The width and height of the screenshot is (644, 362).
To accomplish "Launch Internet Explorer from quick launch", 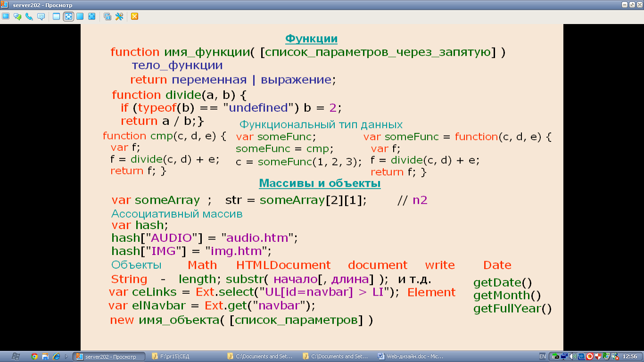I will (57, 356).
